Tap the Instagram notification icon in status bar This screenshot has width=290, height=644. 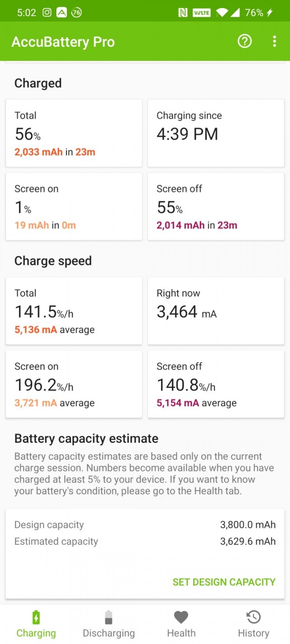[47, 13]
